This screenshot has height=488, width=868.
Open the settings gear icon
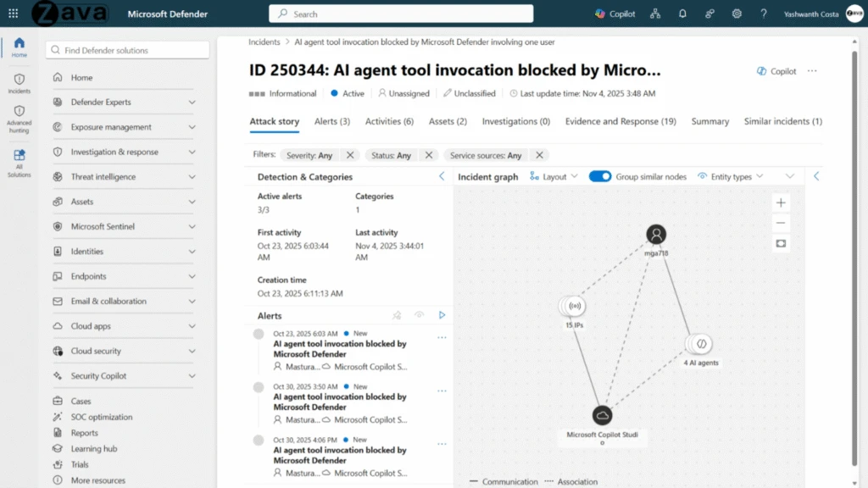tap(737, 14)
